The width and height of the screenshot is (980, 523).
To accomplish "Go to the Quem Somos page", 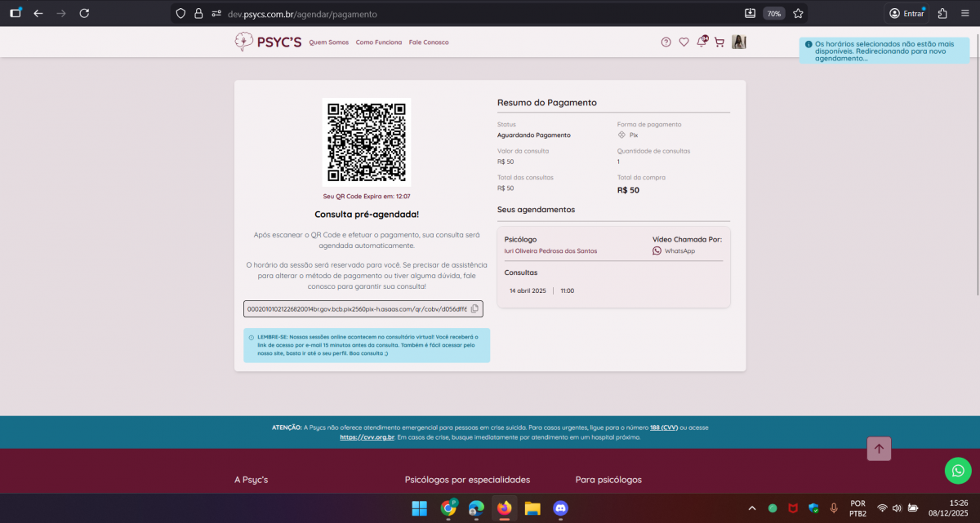I will pyautogui.click(x=328, y=42).
